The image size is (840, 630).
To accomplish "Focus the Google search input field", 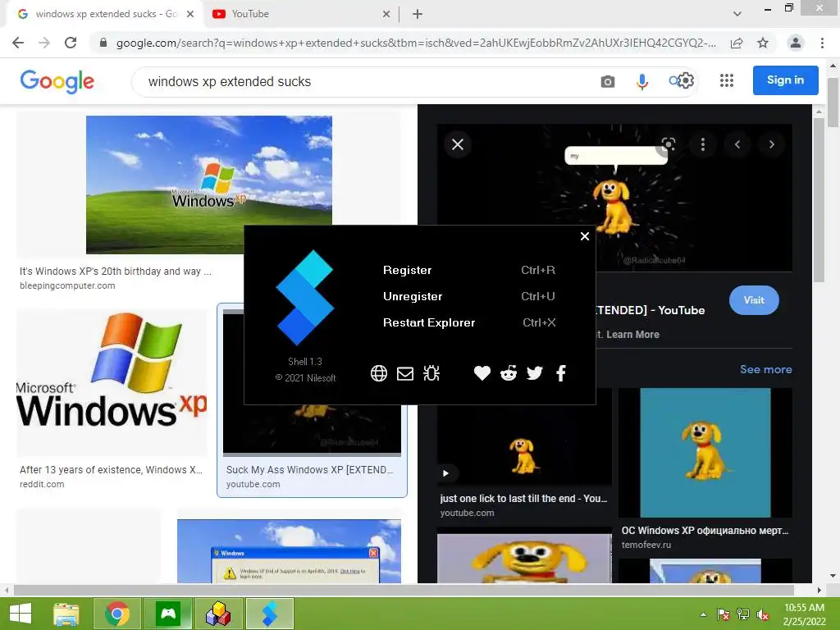I will click(364, 81).
